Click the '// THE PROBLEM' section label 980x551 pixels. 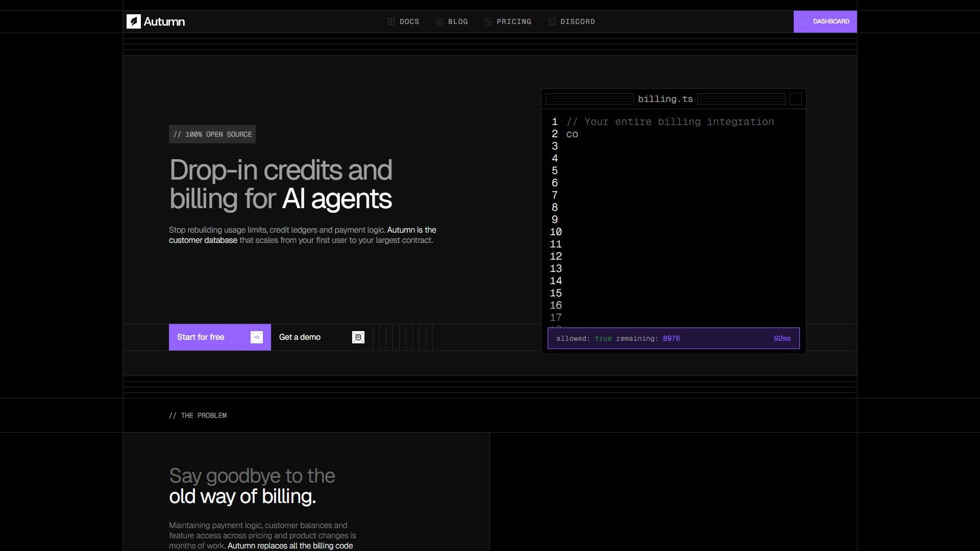click(198, 415)
